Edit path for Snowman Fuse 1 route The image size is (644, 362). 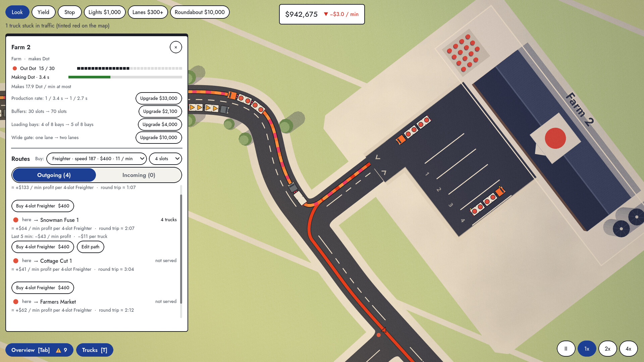point(90,247)
